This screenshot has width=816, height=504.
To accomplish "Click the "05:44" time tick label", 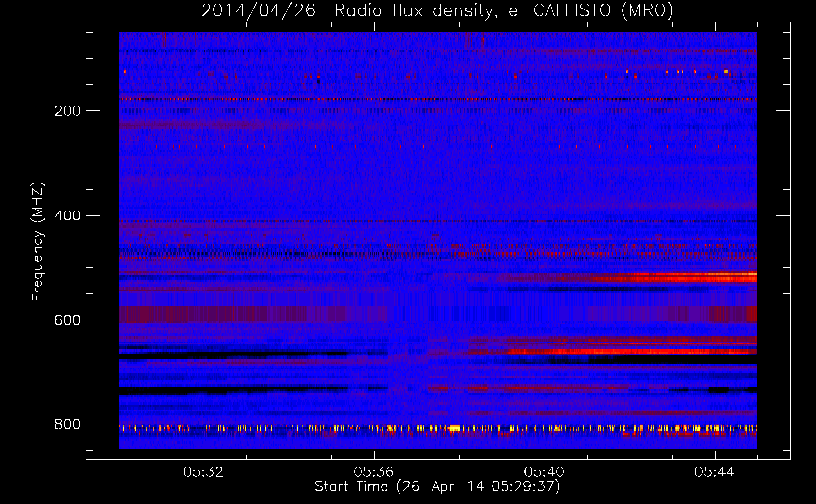I will pyautogui.click(x=715, y=472).
